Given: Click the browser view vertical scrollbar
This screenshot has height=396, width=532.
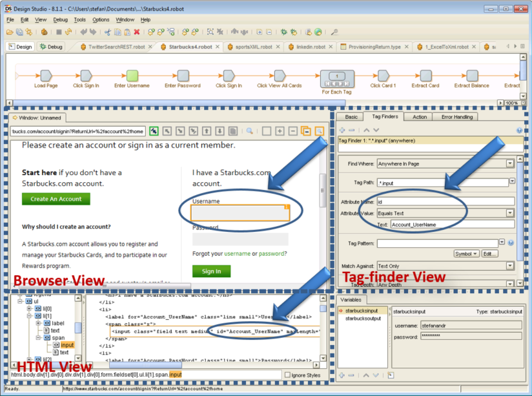Looking at the screenshot, I should click(323, 190).
